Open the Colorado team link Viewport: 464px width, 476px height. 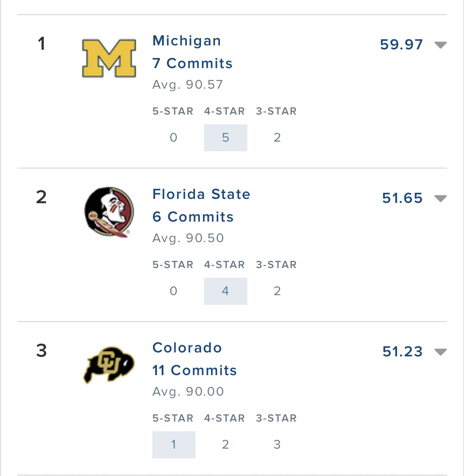pyautogui.click(x=187, y=348)
